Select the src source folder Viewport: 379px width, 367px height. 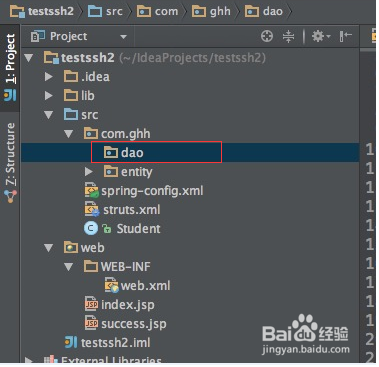pyautogui.click(x=81, y=115)
